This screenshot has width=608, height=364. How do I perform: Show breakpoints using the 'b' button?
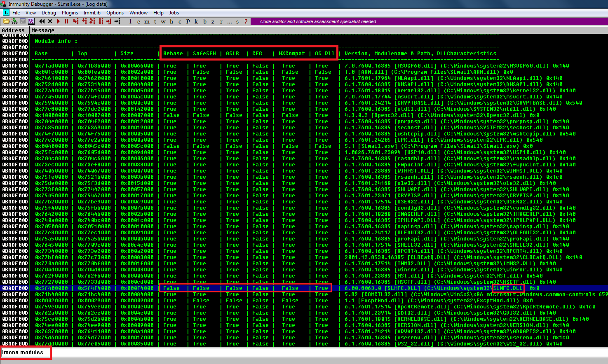pyautogui.click(x=204, y=21)
